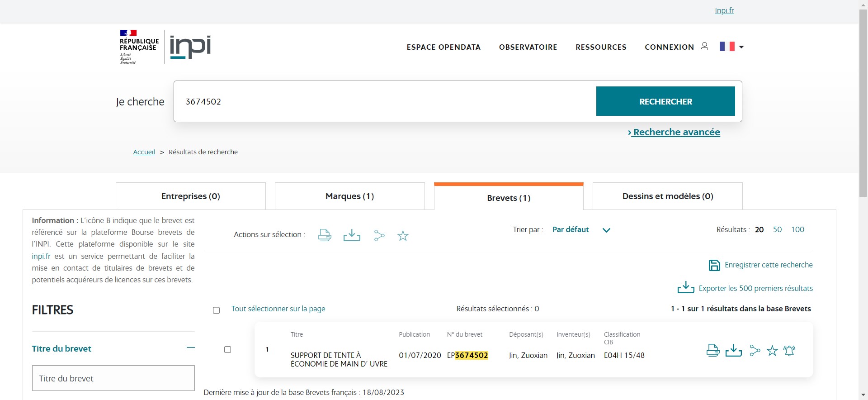Open the French flag language selector
This screenshot has height=400, width=868.
tap(731, 47)
